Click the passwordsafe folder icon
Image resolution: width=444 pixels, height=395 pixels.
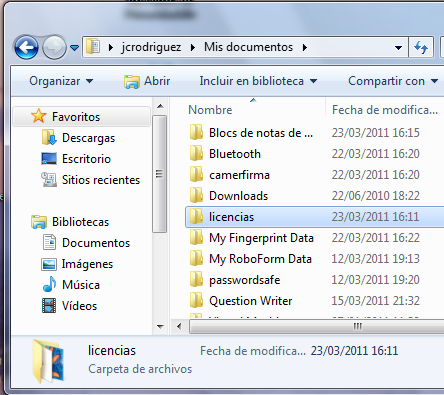click(x=196, y=279)
